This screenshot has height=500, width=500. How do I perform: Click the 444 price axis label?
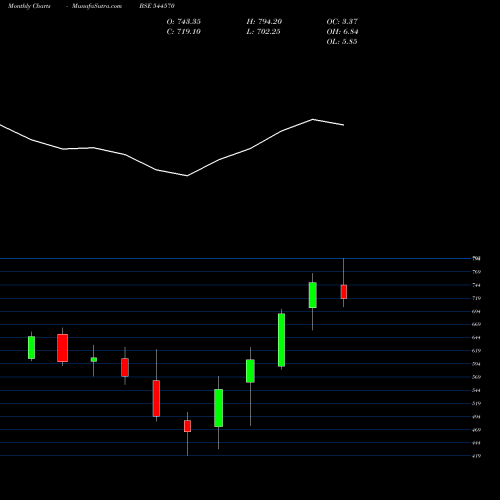[x=477, y=443]
